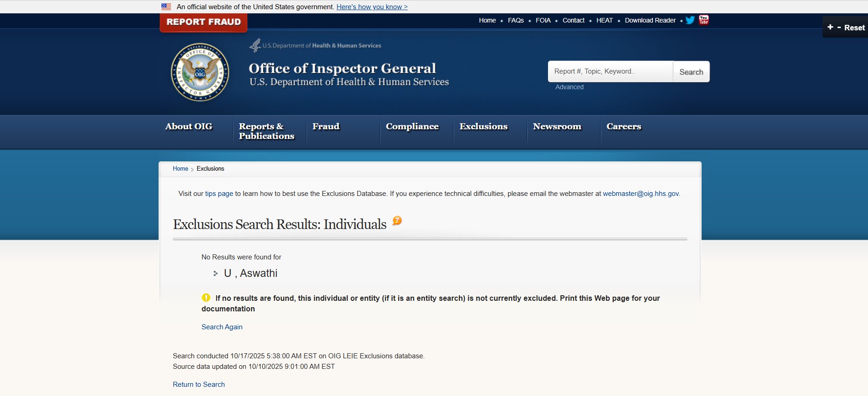Click the Return to Search link

pyautogui.click(x=199, y=385)
